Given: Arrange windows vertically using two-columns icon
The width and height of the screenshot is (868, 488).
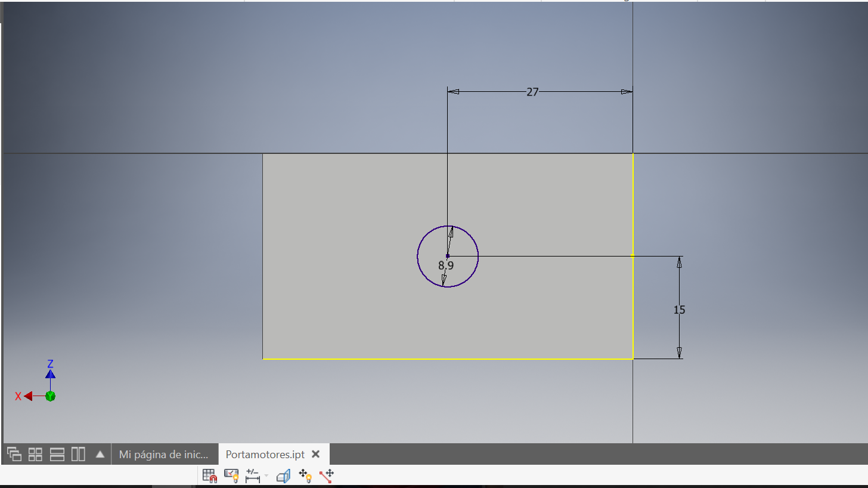Looking at the screenshot, I should click(78, 454).
